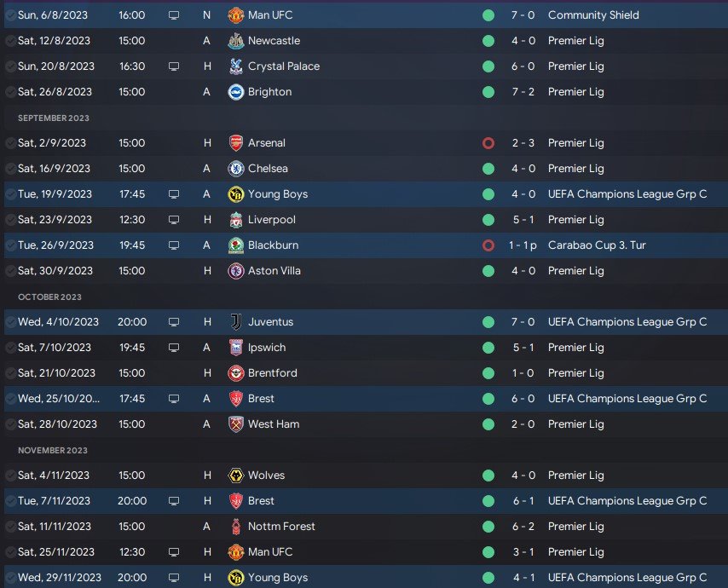Toggle check circle for Sat 4/11/2023 fixture
Image resolution: width=728 pixels, height=588 pixels.
(9, 476)
